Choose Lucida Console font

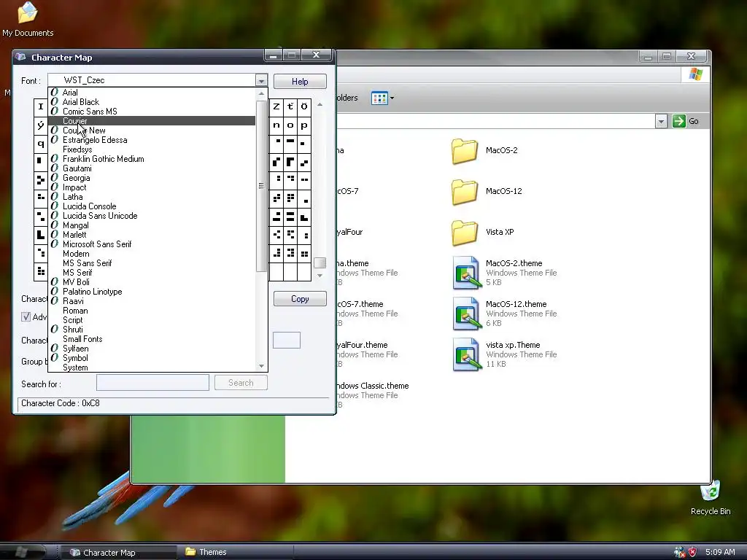point(152,206)
